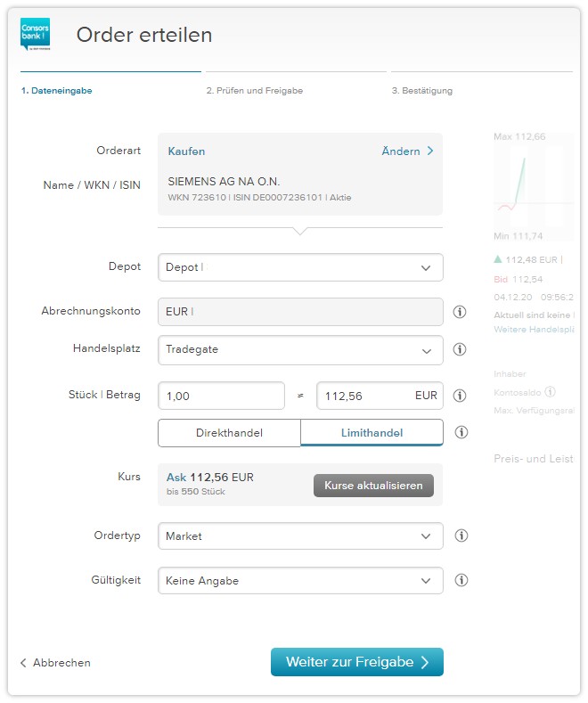Screen dimensions: 588x703
Task: Click Kurse aktualisieren button
Action: click(x=373, y=486)
